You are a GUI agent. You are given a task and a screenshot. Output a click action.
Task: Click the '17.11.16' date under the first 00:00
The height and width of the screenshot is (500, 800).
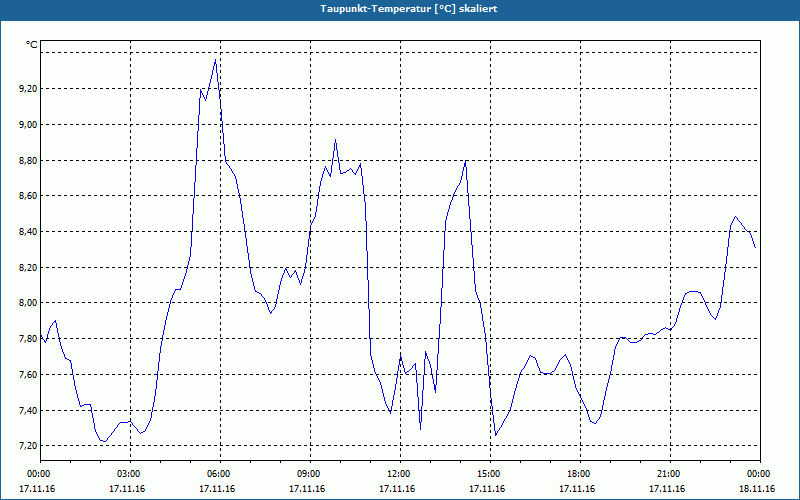(x=37, y=489)
